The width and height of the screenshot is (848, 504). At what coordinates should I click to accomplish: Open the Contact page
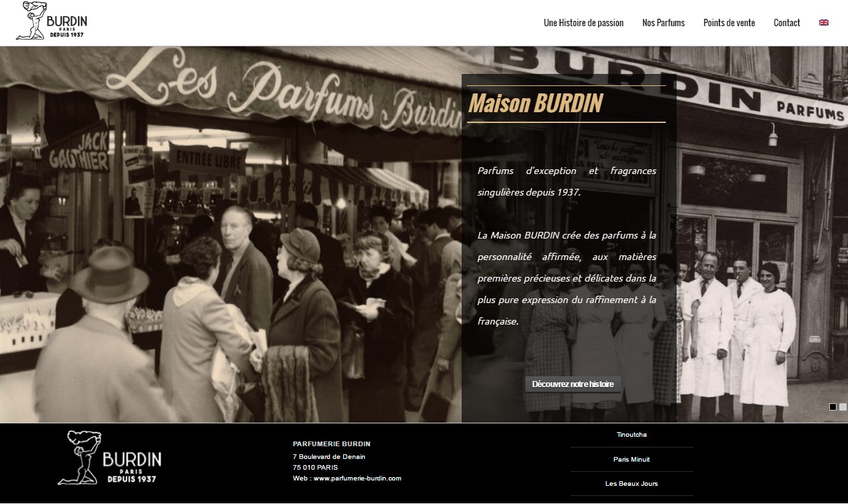click(x=787, y=23)
